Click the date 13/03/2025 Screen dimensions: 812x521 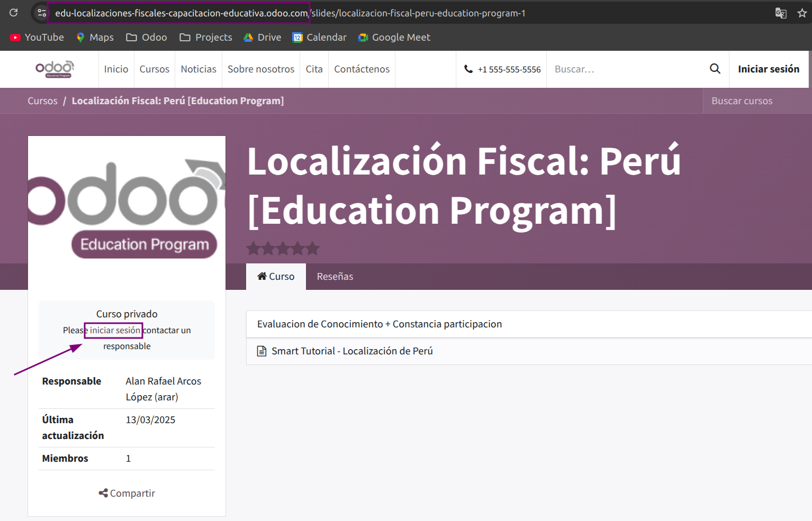coord(150,420)
